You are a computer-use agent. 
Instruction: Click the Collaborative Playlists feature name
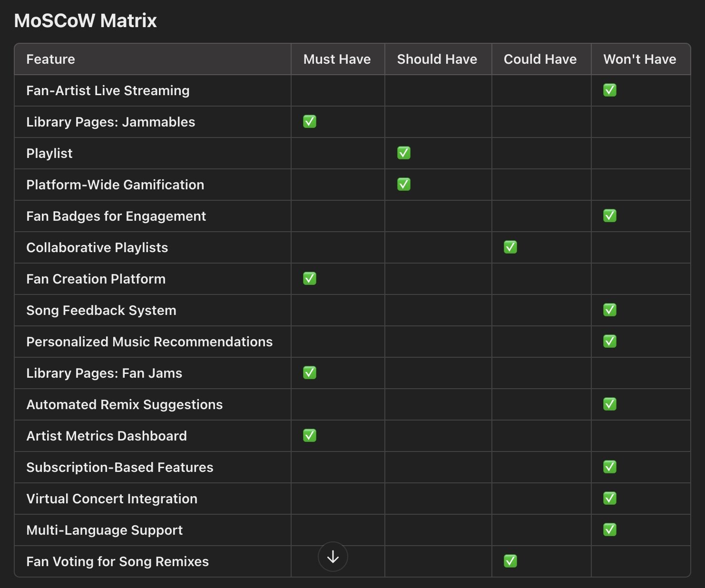point(97,247)
